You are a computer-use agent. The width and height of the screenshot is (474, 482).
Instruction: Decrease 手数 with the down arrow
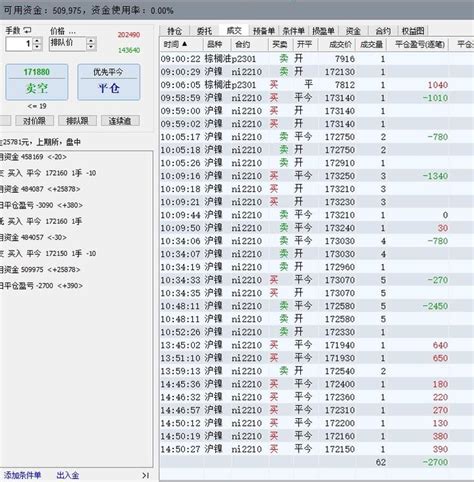pyautogui.click(x=37, y=47)
